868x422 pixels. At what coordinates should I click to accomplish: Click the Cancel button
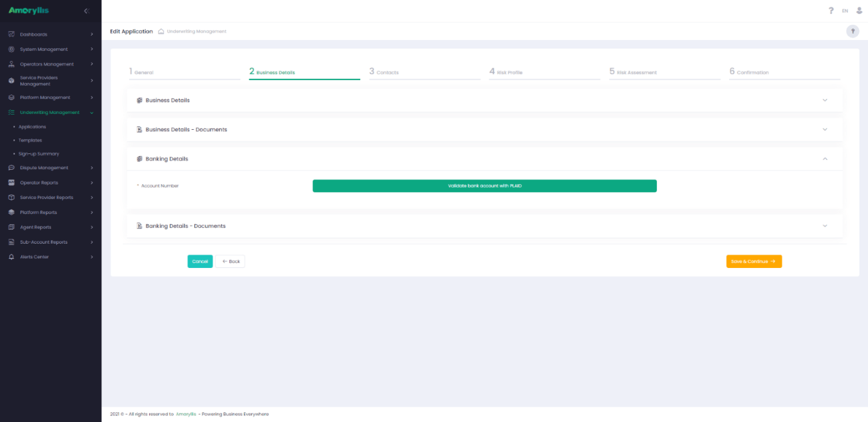coord(200,261)
